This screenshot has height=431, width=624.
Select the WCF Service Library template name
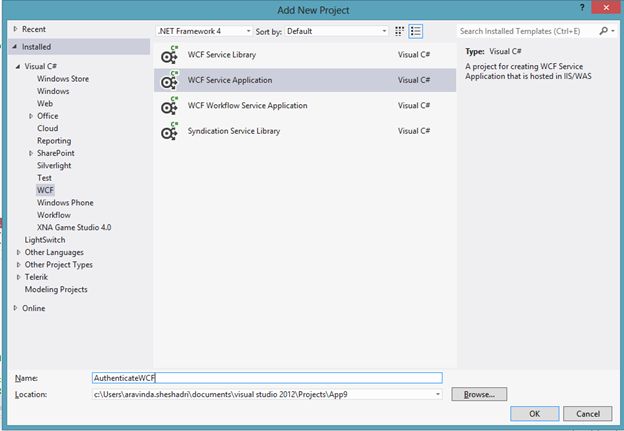coord(222,55)
